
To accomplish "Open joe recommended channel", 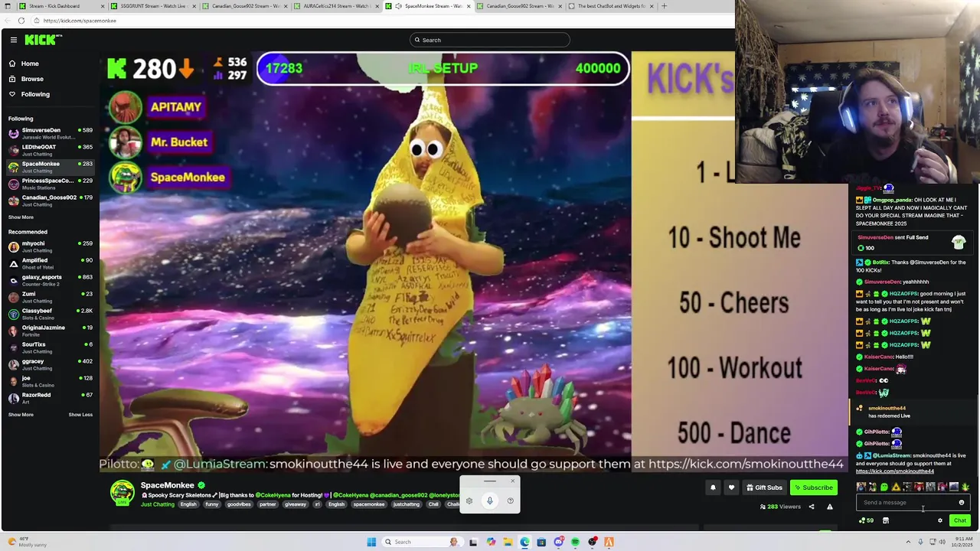I will pos(50,381).
